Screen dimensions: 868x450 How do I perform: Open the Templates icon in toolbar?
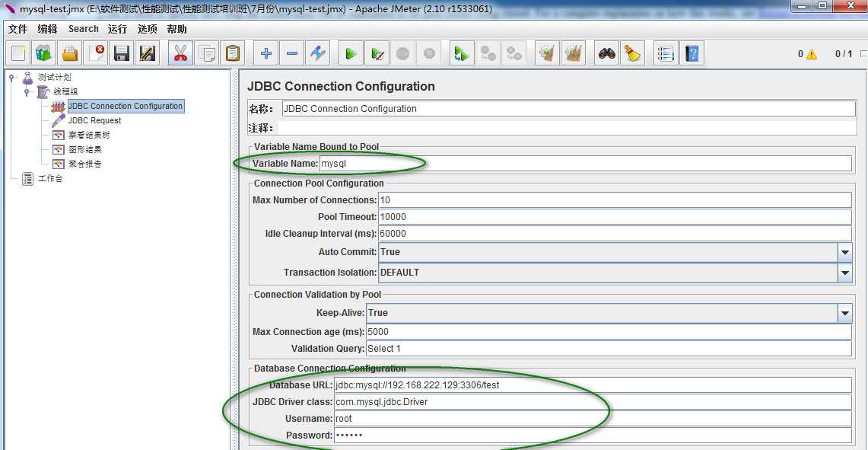pyautogui.click(x=43, y=53)
